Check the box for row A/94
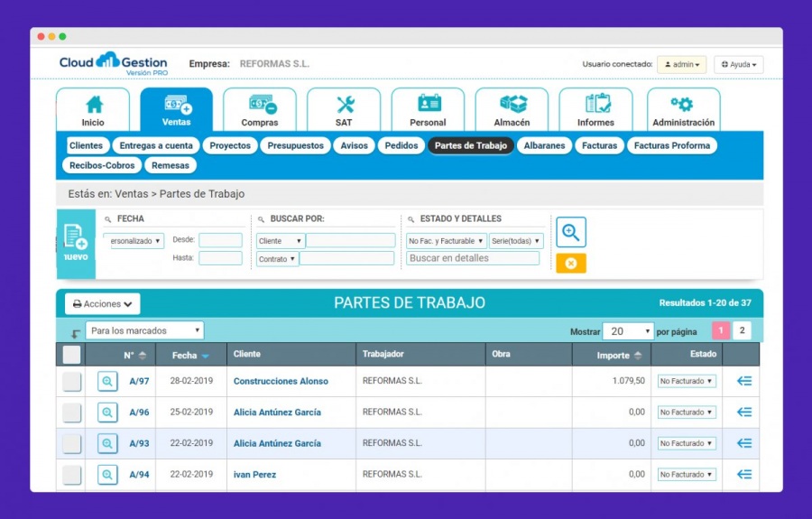This screenshot has height=519, width=812. click(71, 475)
